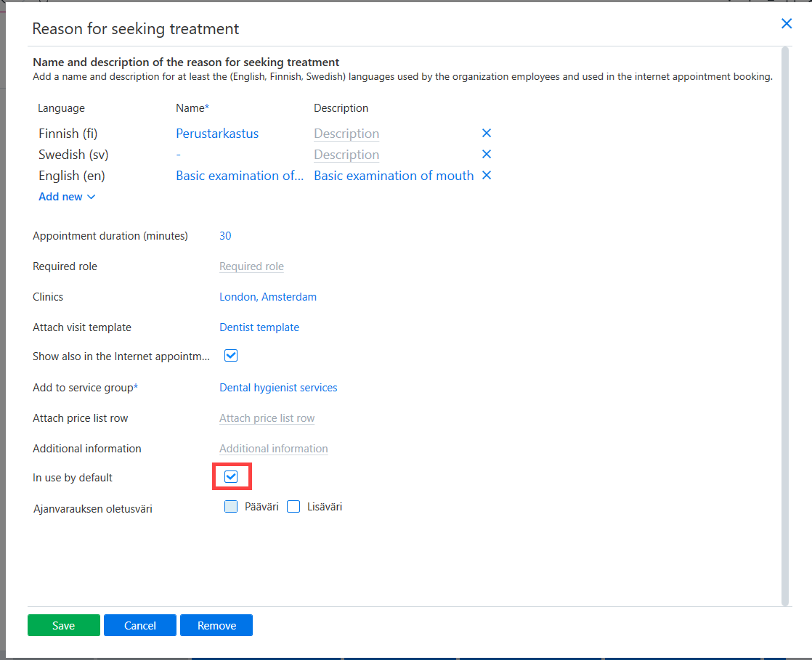Uncheck the In use by default checkbox

coord(231,477)
